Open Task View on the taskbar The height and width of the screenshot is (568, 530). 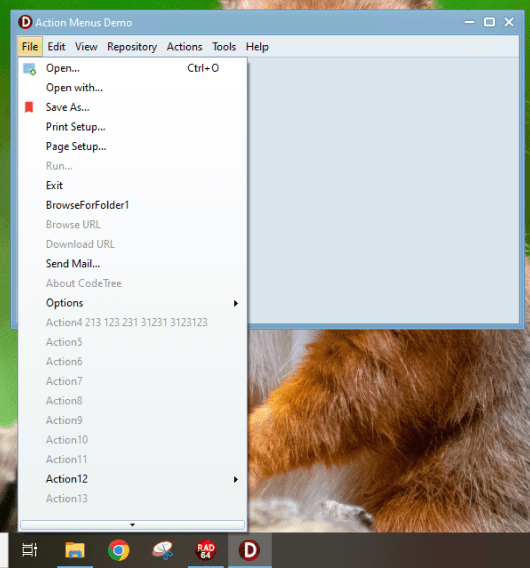point(30,550)
